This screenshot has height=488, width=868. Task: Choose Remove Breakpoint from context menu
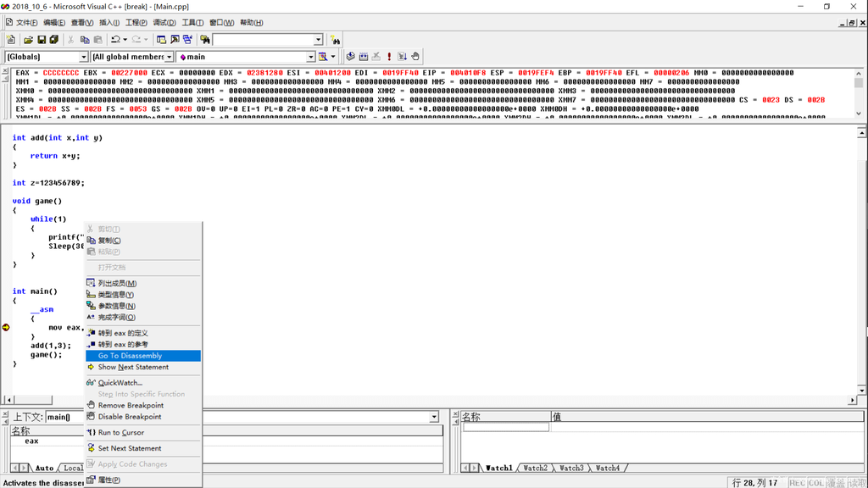click(x=131, y=406)
